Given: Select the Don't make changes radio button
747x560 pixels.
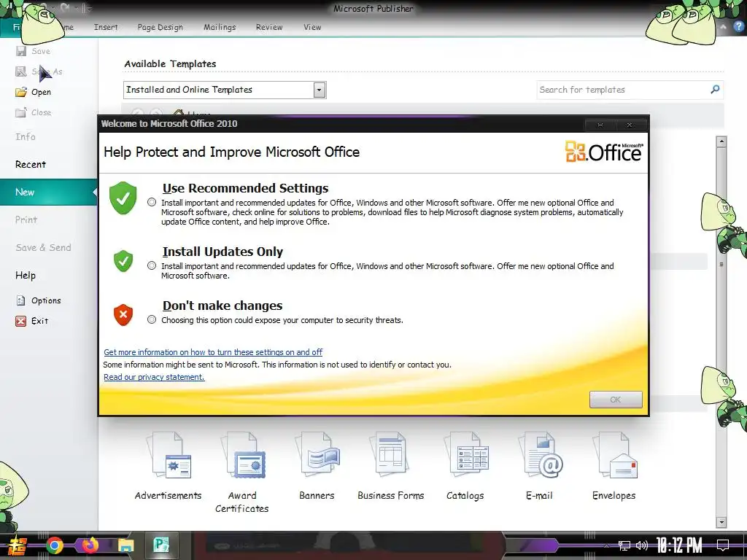Looking at the screenshot, I should pos(152,319).
